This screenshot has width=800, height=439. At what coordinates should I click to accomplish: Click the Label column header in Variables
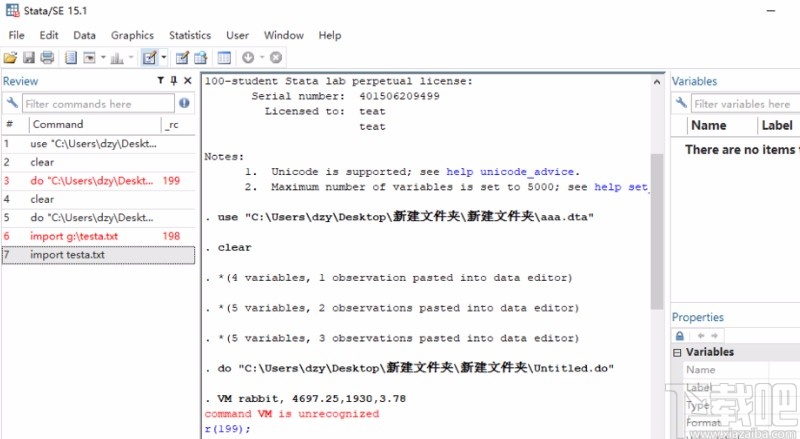pos(778,126)
